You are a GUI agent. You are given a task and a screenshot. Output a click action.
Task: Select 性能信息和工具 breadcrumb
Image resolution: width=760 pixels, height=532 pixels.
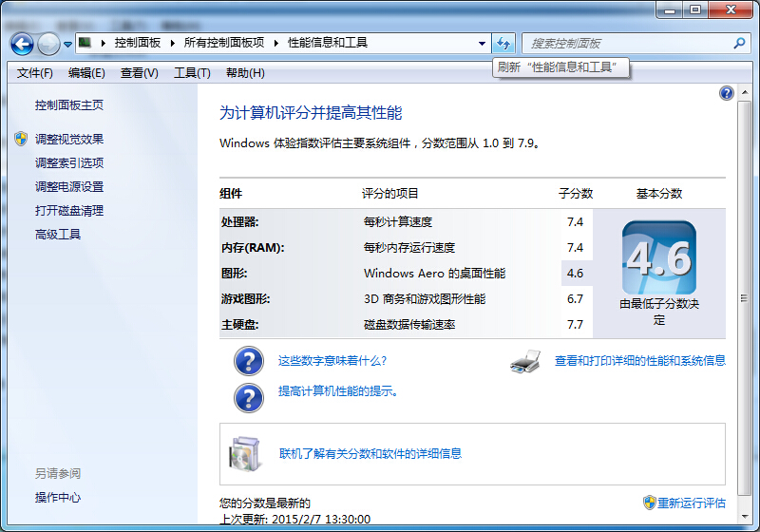pyautogui.click(x=328, y=43)
